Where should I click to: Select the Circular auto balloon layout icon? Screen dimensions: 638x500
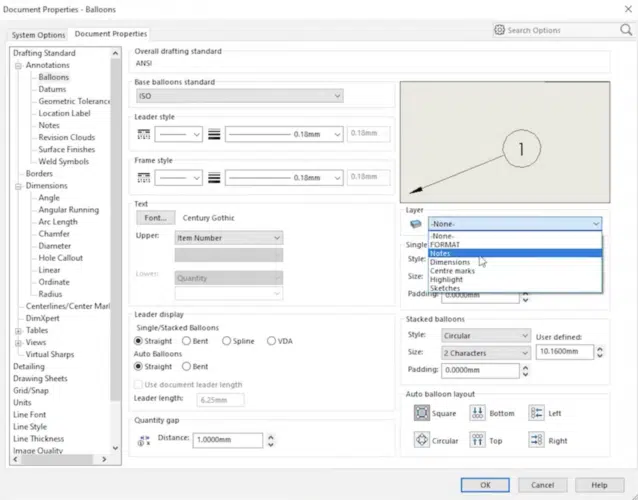pyautogui.click(x=422, y=440)
